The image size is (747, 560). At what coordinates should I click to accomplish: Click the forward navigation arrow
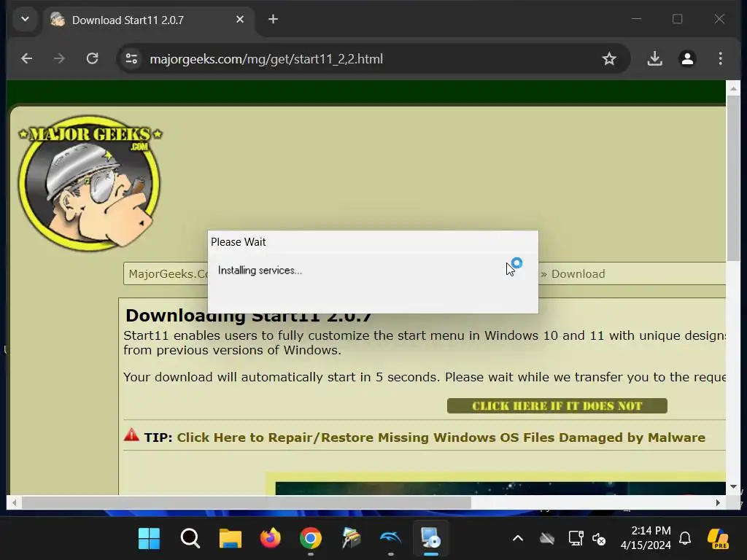tap(59, 58)
